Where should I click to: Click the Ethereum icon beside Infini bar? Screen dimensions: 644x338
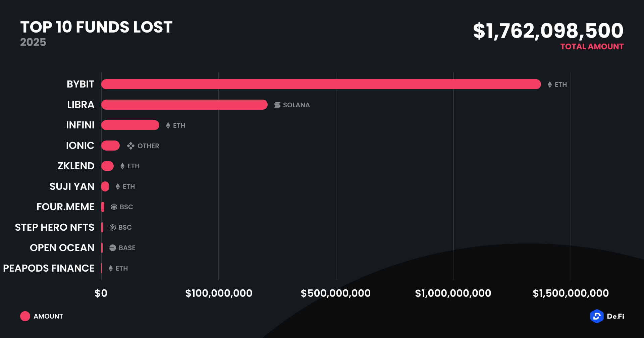[168, 125]
